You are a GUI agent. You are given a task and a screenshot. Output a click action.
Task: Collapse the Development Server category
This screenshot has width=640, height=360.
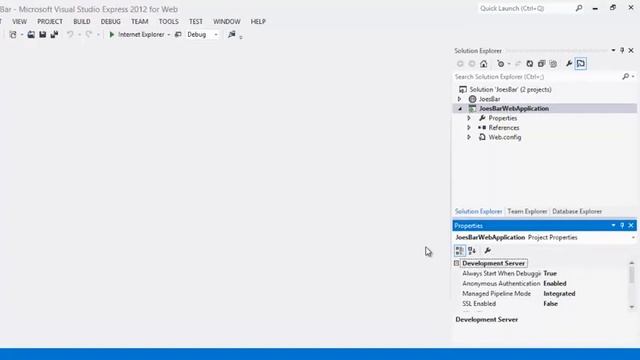(457, 263)
